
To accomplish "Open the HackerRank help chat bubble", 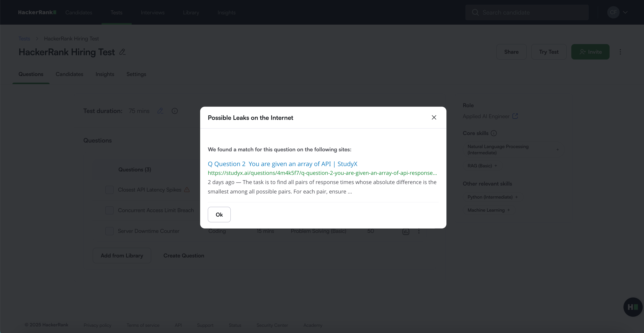I will (x=632, y=307).
